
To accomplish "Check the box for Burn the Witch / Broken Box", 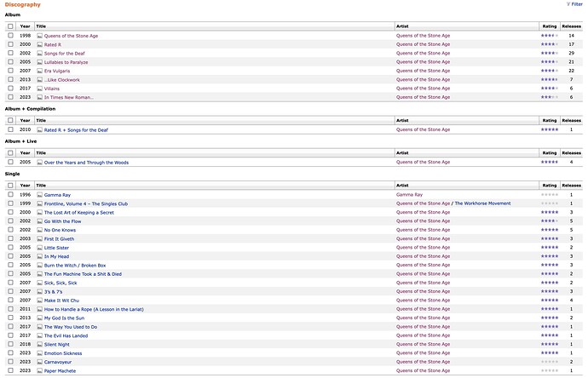I will [10, 265].
